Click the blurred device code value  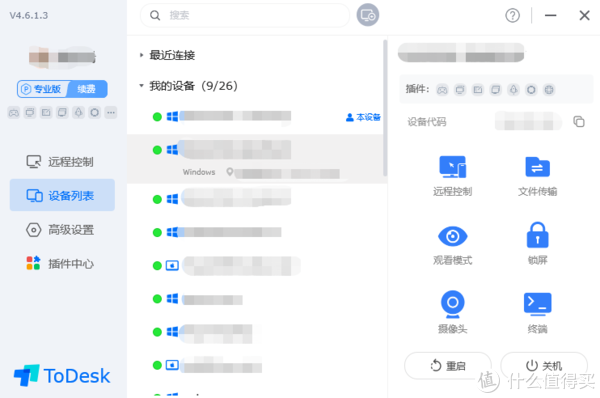(x=528, y=121)
